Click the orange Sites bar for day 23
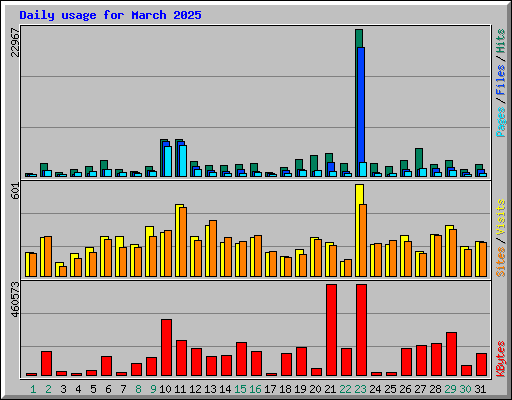Viewport: 512px width, 400px height. coord(363,240)
